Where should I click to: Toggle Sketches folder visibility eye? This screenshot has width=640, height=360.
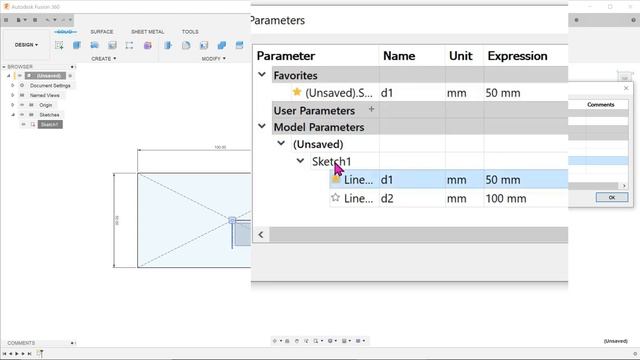[x=22, y=115]
